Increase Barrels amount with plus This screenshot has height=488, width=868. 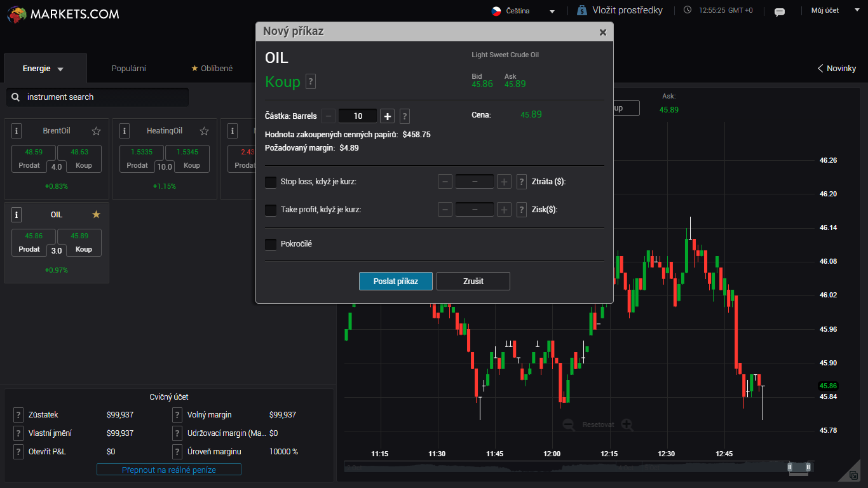click(388, 116)
